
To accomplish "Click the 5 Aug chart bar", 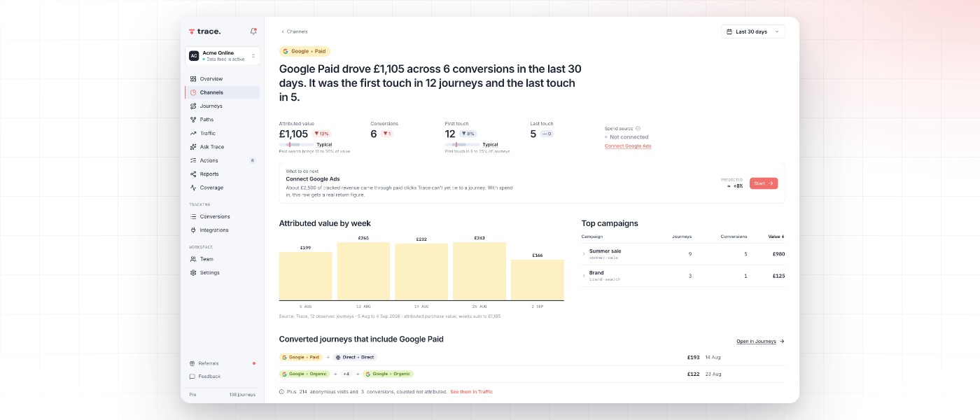I will [306, 276].
